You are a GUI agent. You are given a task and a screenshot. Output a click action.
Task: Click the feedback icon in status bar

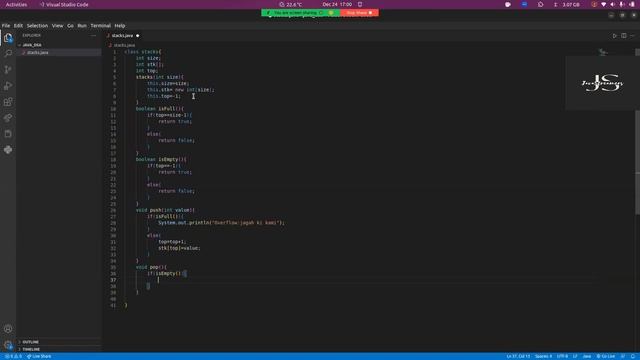623,356
